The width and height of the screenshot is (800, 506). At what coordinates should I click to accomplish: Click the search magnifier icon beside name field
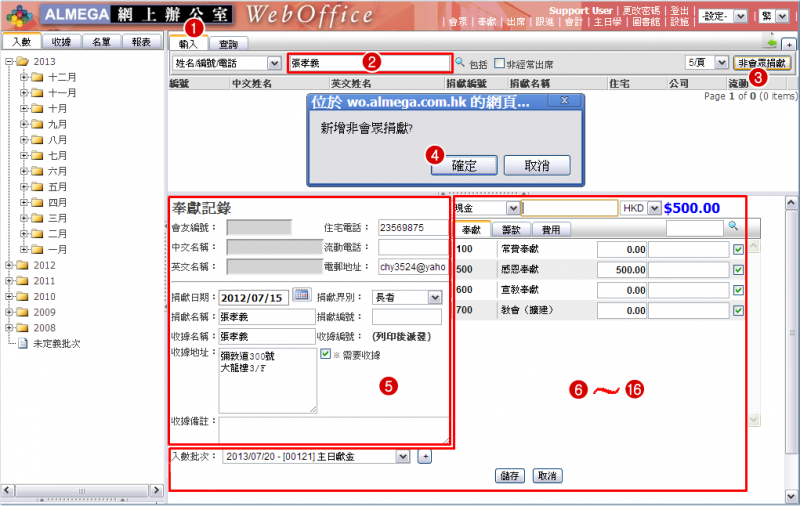pos(460,62)
